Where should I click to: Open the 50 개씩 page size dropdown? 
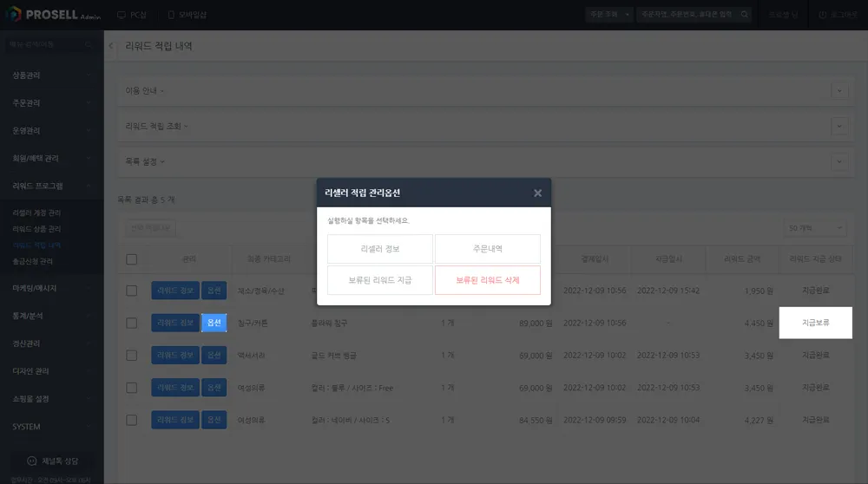tap(815, 228)
